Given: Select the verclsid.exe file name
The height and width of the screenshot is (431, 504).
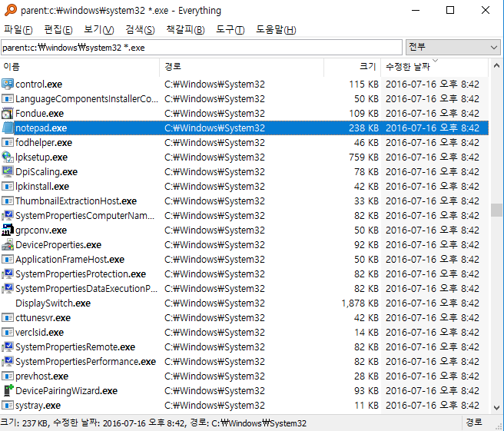Looking at the screenshot, I should pos(39,333).
